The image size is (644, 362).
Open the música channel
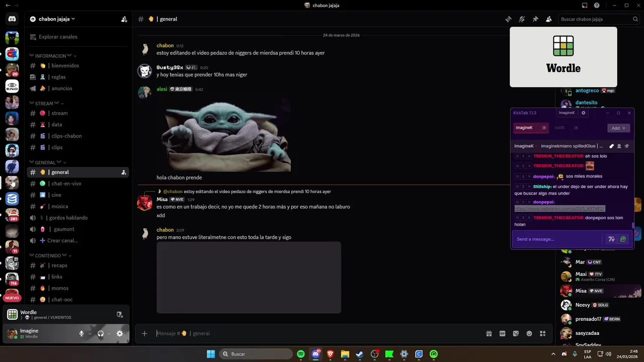[x=77, y=206]
